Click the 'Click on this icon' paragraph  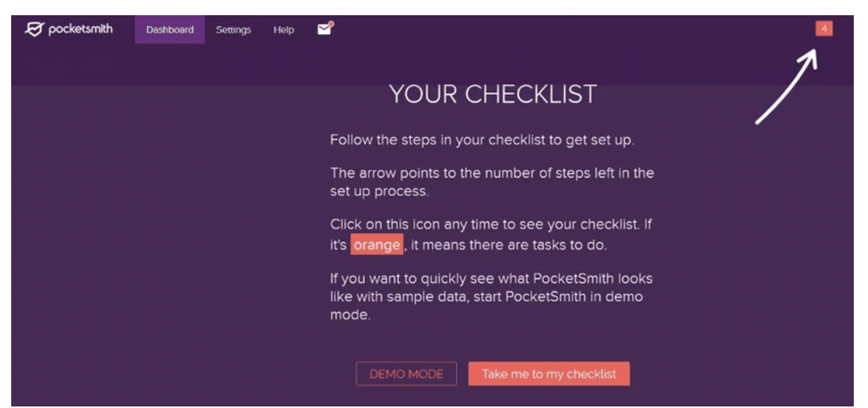click(x=491, y=234)
